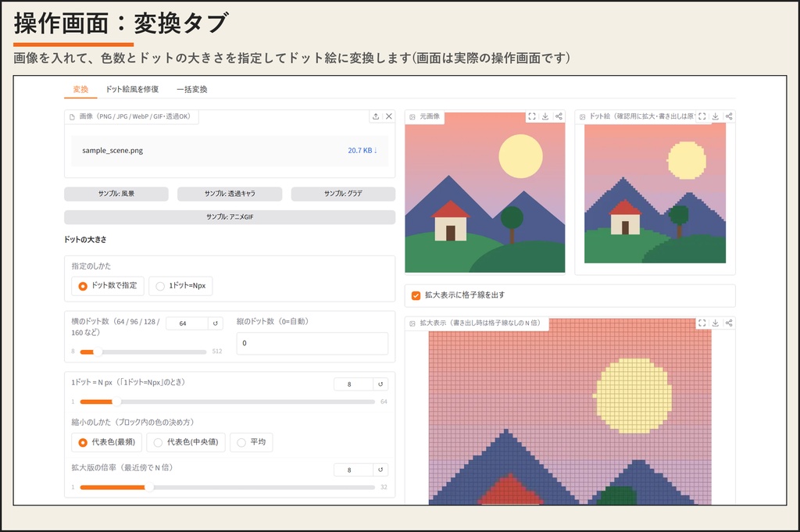Click the サンプル: 透過キャラ button

(x=230, y=194)
